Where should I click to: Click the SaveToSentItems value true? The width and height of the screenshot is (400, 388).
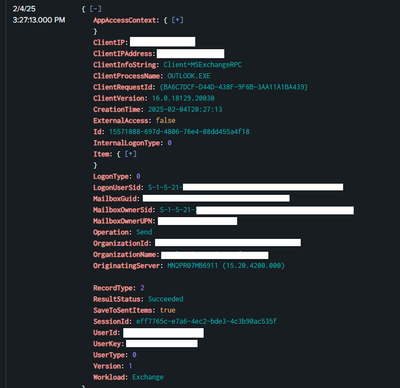168,310
